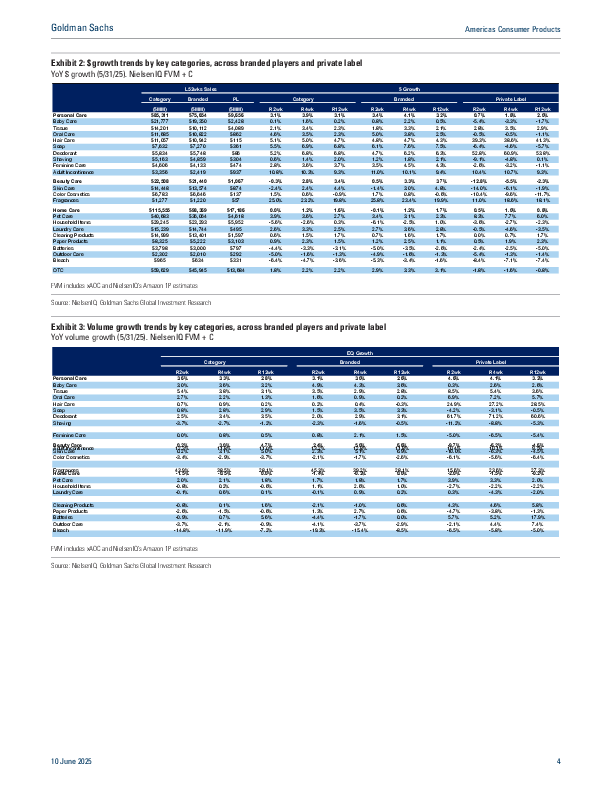612x792 pixels.
Task: Click the Pet Care row label in Exhibit 2
Action: pyautogui.click(x=63, y=216)
